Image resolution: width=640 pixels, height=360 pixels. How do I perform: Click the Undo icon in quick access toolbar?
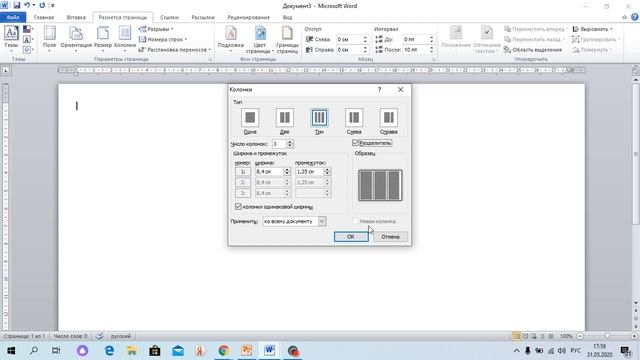pyautogui.click(x=27, y=6)
